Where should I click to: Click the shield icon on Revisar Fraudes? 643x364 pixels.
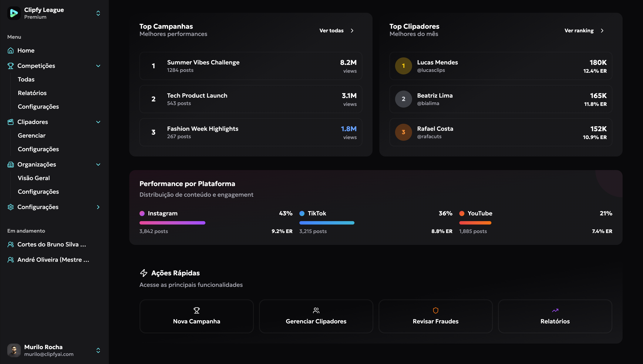435,310
